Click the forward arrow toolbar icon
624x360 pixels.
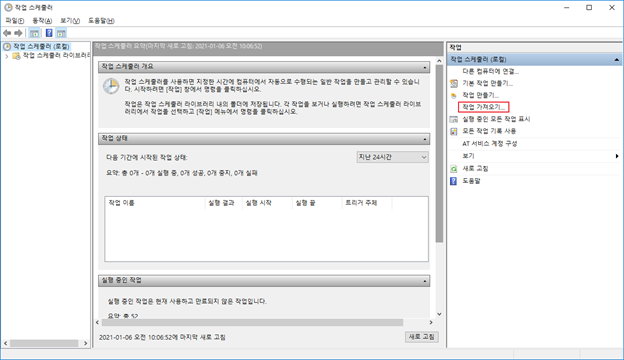click(x=18, y=33)
